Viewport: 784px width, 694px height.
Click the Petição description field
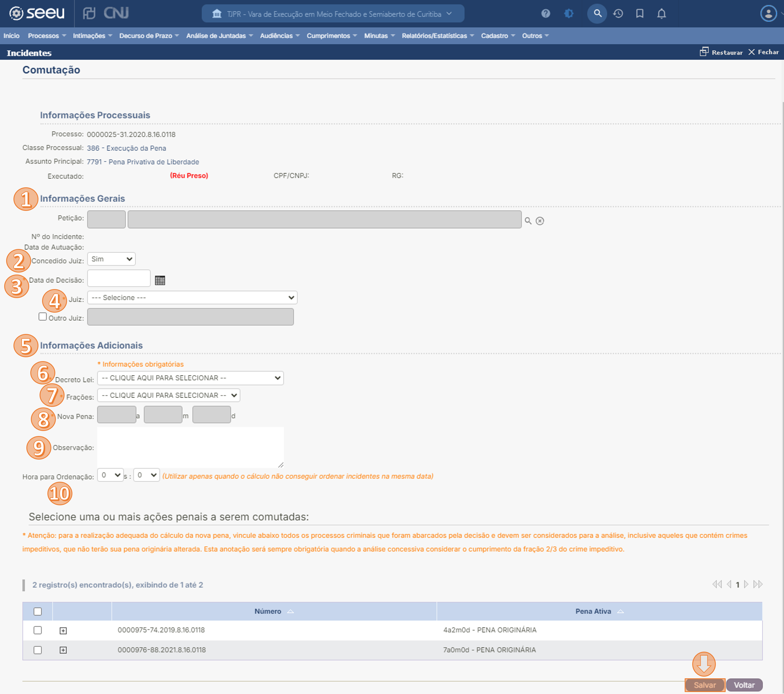pos(324,219)
